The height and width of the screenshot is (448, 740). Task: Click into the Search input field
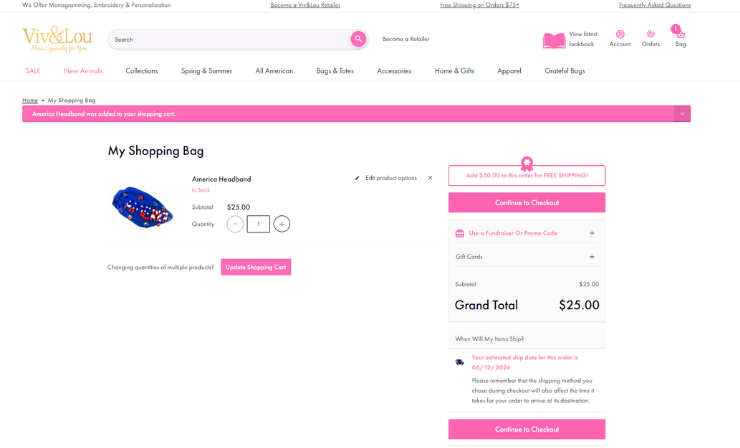[230, 39]
